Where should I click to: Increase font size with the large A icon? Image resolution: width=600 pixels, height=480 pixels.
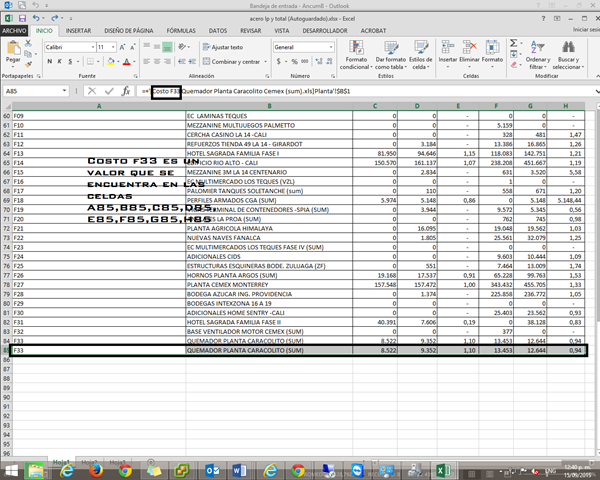click(x=122, y=47)
